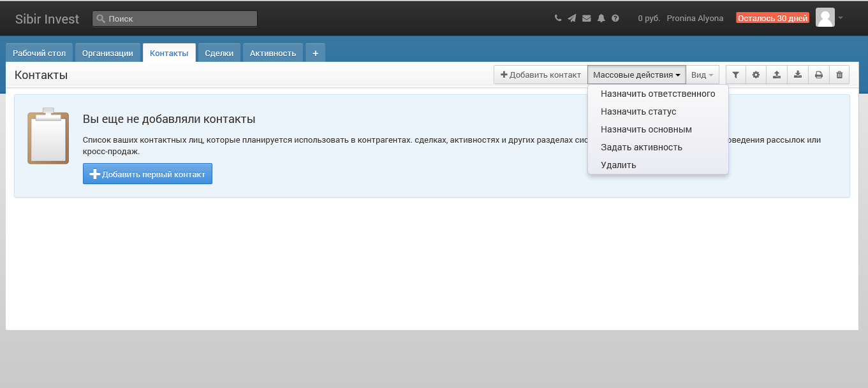868x388 pixels.
Task: Check notifications via the bell icon
Action: point(601,18)
